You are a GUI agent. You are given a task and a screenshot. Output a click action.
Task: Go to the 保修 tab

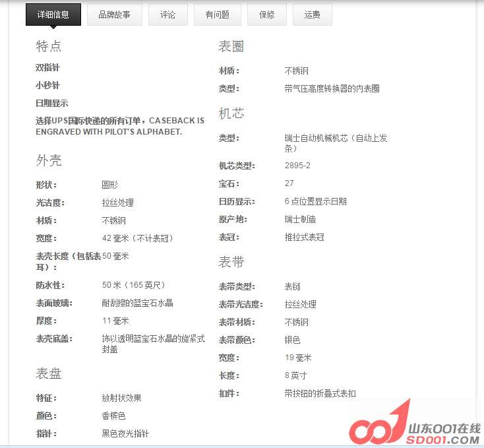click(x=266, y=15)
